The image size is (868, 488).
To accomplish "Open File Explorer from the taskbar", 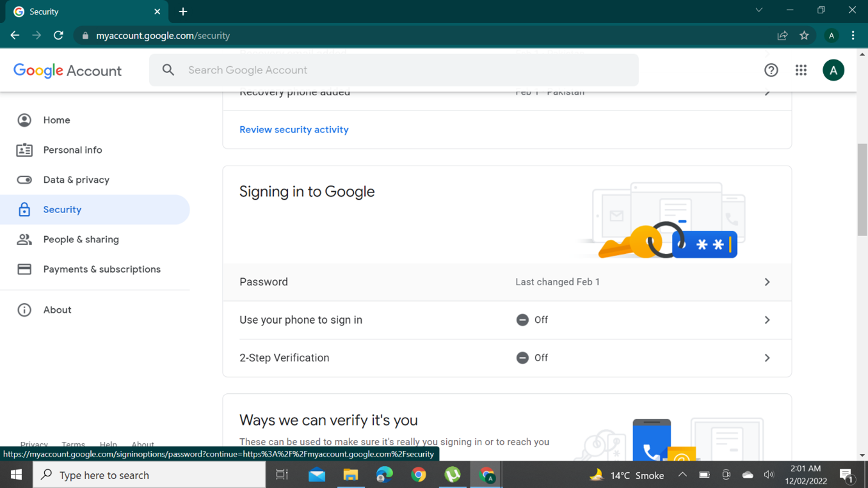I will pyautogui.click(x=350, y=475).
